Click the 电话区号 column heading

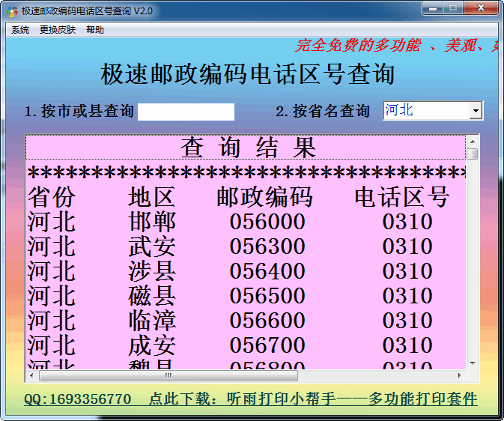(402, 197)
